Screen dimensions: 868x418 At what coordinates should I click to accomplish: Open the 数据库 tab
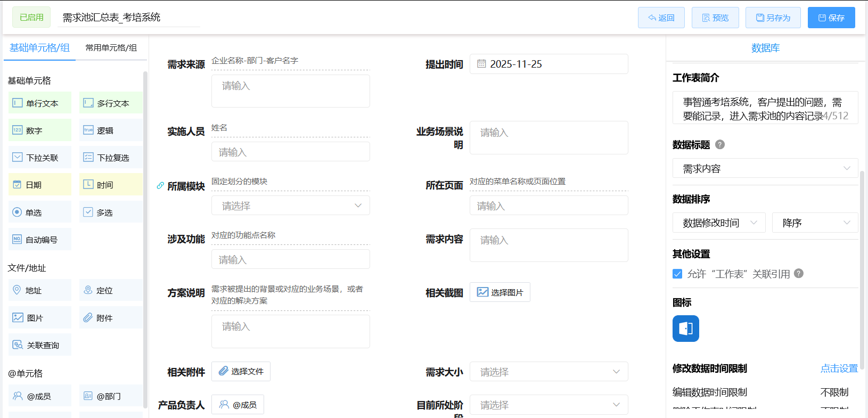point(765,48)
